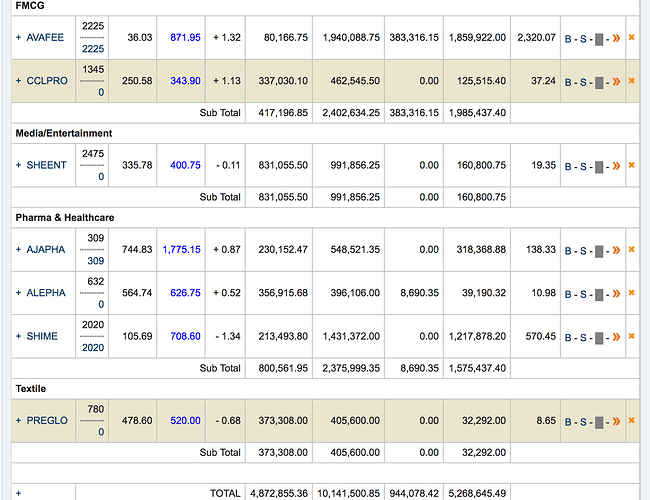Remove SHEENT using the orange x icon

click(631, 165)
